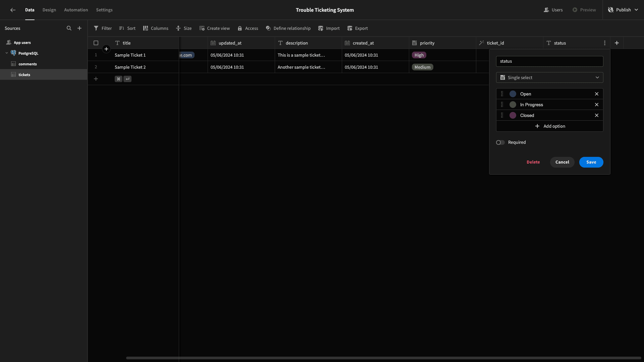Click the Add option button
Screen dimensions: 644x362
pos(550,126)
